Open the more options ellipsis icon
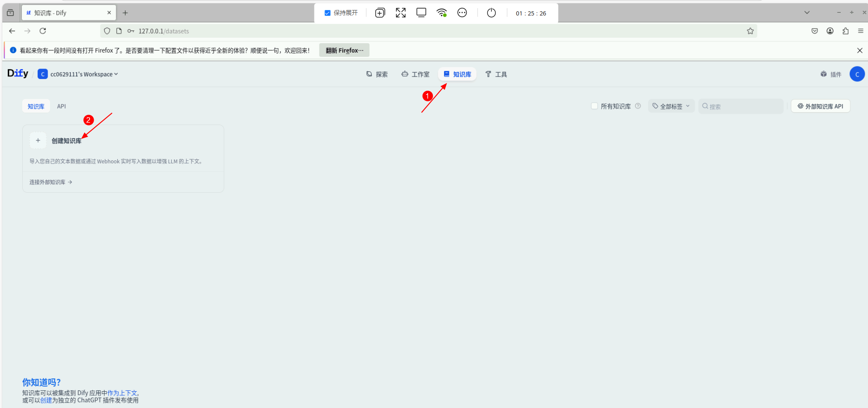Screen dimensions: 868x408 click(462, 13)
